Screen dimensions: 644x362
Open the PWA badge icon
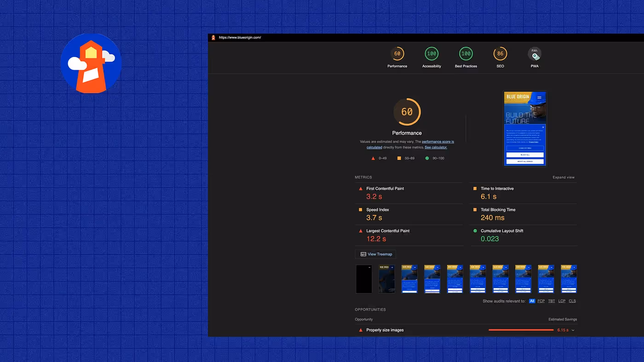point(535,54)
